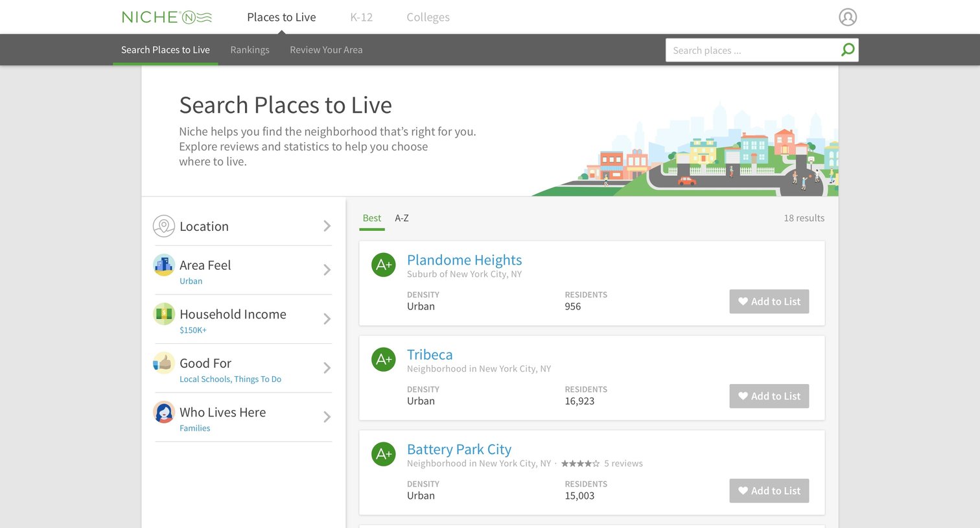
Task: Click the 16,923 residents value
Action: (579, 402)
